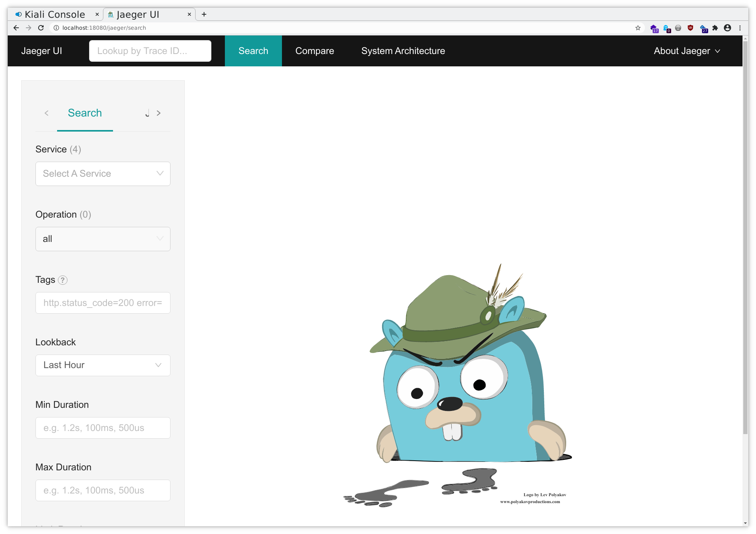Open the Operation all dropdown
The height and width of the screenshot is (534, 756).
pos(103,239)
